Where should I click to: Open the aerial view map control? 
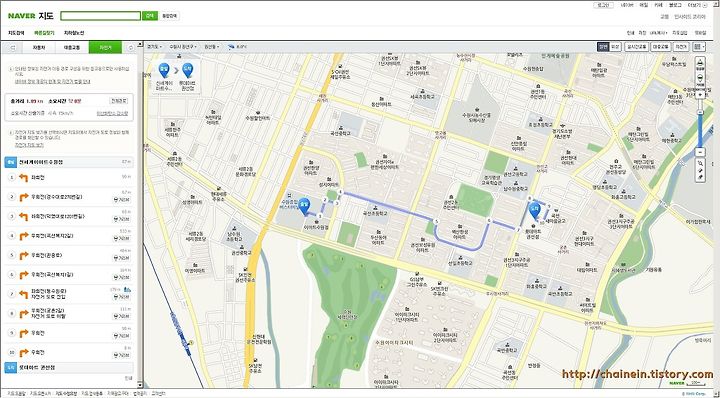pyautogui.click(x=700, y=64)
